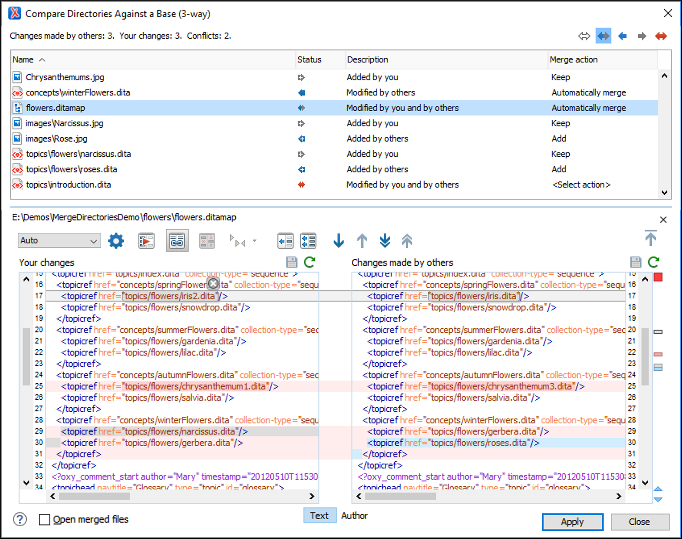Image resolution: width=682 pixels, height=539 pixels.
Task: Enable Open merged files checkbox
Action: point(45,520)
